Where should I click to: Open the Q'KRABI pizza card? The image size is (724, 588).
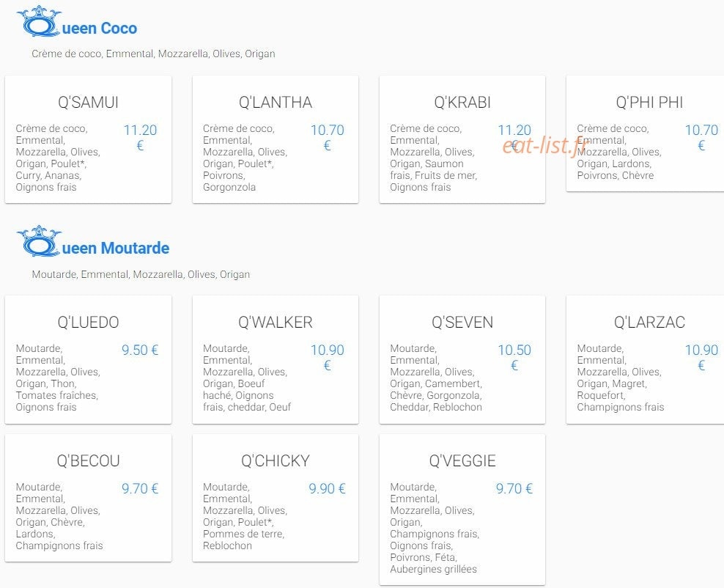pos(462,139)
